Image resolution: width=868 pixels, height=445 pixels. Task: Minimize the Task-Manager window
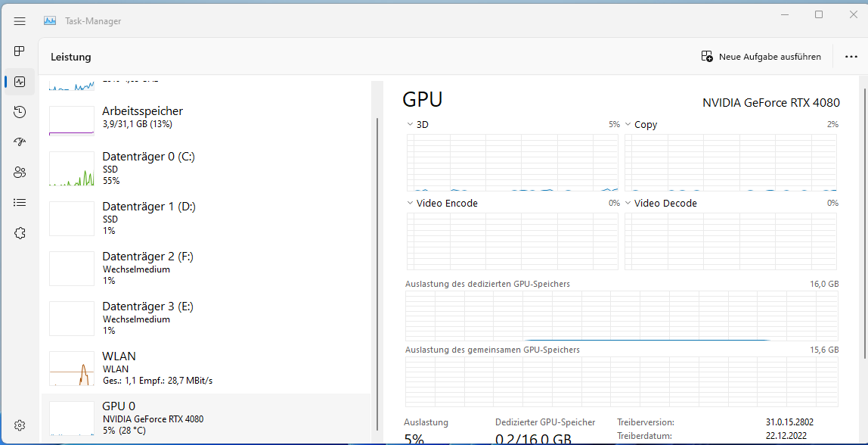click(784, 15)
